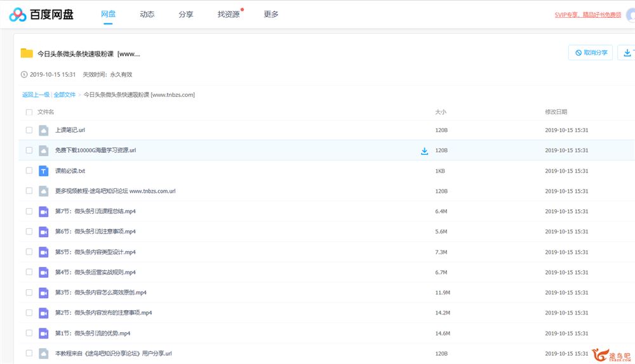Open 第6节：微头条引流注意事项.mp4
This screenshot has width=635, height=364.
click(x=96, y=231)
